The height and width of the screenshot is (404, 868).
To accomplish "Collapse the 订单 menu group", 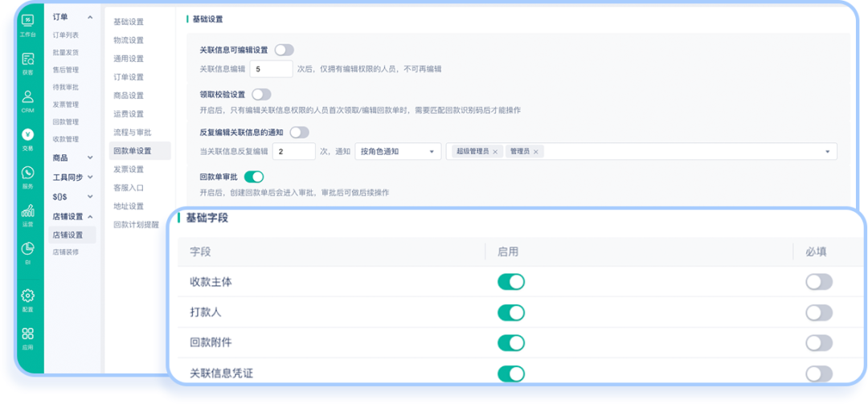I will pos(90,18).
